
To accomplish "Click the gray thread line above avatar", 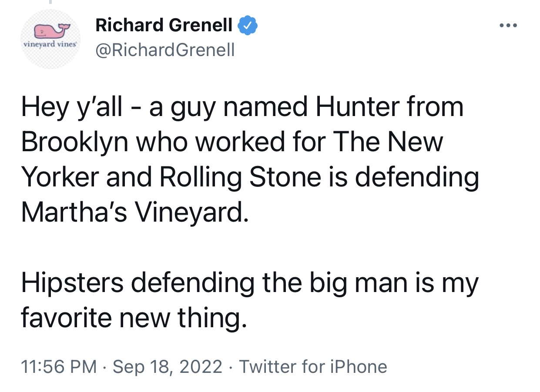I will coord(50,2).
